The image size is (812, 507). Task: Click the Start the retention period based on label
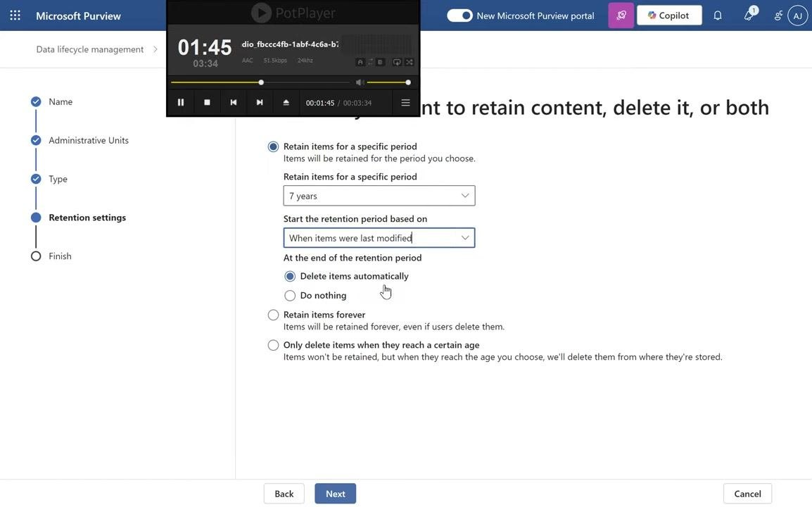[x=355, y=219]
